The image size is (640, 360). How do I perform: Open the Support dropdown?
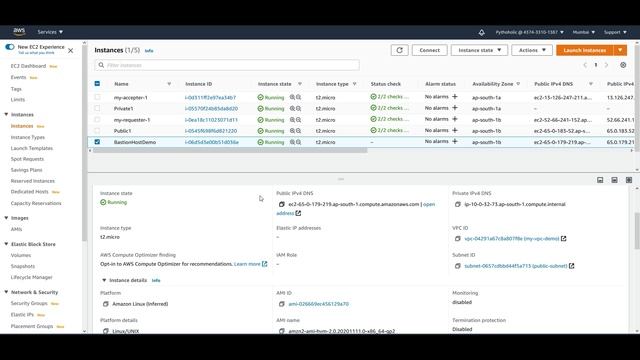pos(615,32)
